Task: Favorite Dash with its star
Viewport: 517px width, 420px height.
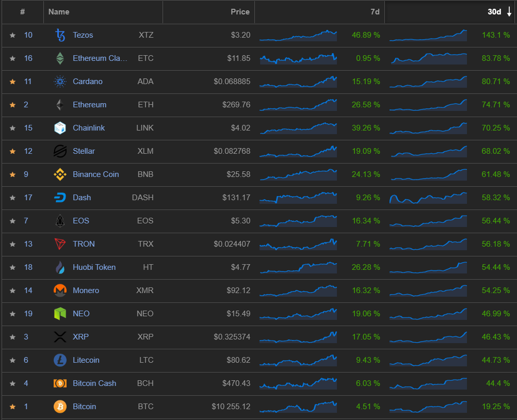Action: pos(12,198)
